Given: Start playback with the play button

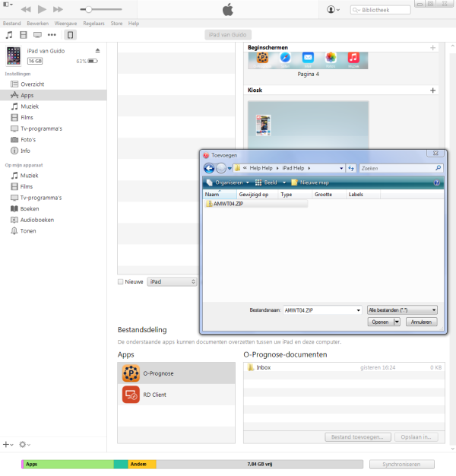Looking at the screenshot, I should (x=42, y=9).
